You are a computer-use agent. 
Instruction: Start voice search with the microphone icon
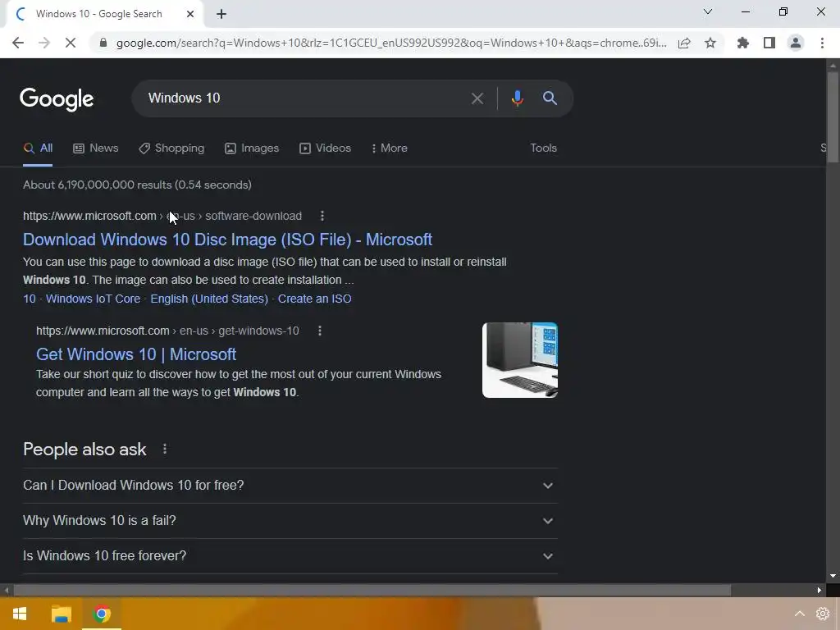[517, 98]
